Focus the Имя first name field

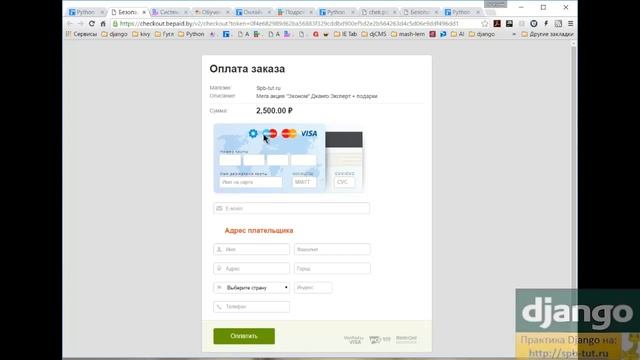click(x=251, y=249)
